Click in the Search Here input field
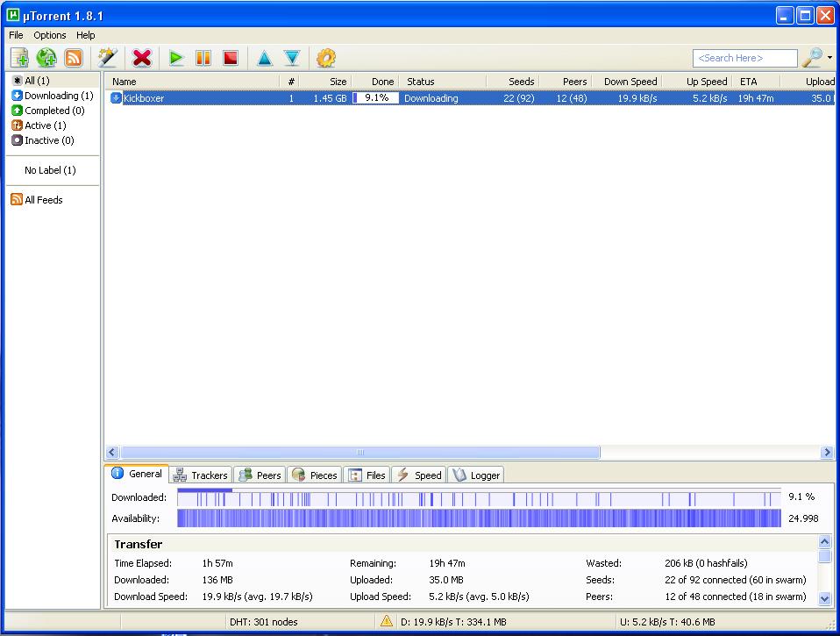Viewport: 840px width, 636px height. (x=744, y=58)
